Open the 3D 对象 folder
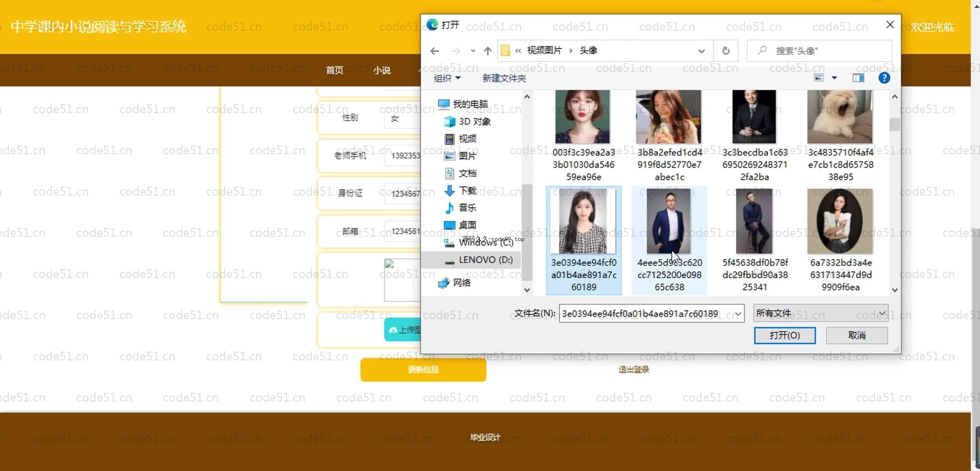 [474, 121]
